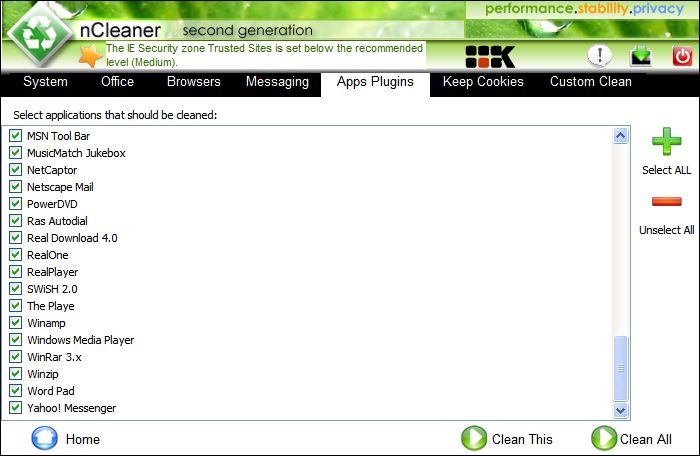Uncheck The Playe checkbox
700x456 pixels.
pos(16,305)
